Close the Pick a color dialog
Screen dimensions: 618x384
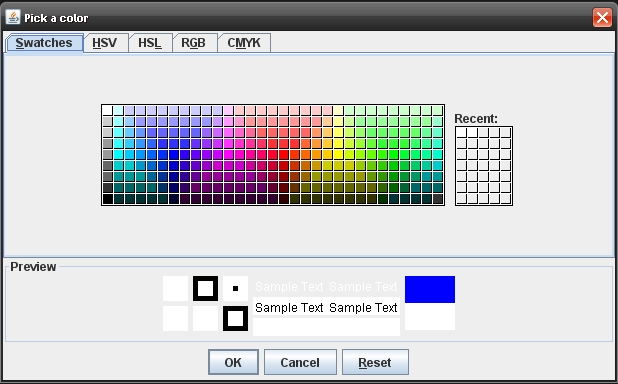pyautogui.click(x=602, y=17)
